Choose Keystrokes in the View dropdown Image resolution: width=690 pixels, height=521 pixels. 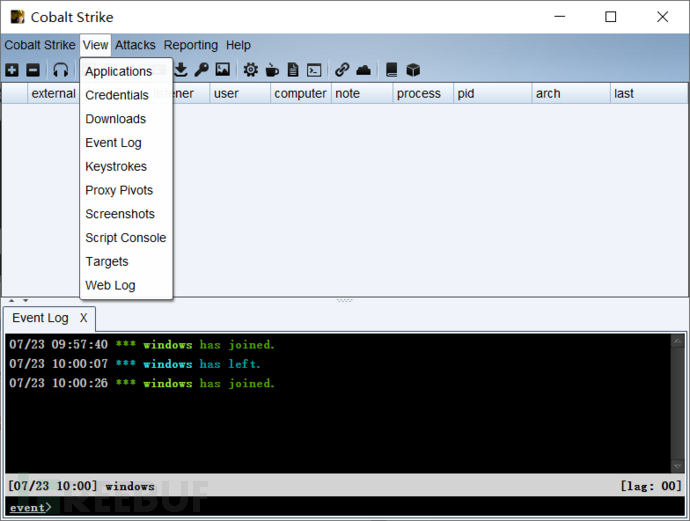pos(116,166)
